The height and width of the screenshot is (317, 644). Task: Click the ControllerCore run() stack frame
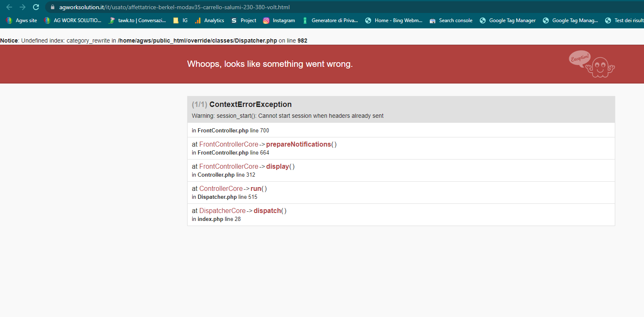401,193
